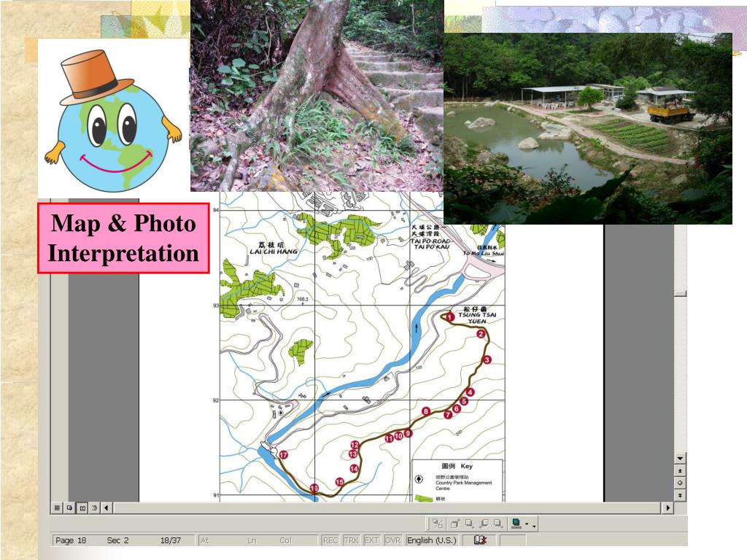Switch to Outline view button
Screen dimensions: 747x560
click(x=94, y=508)
